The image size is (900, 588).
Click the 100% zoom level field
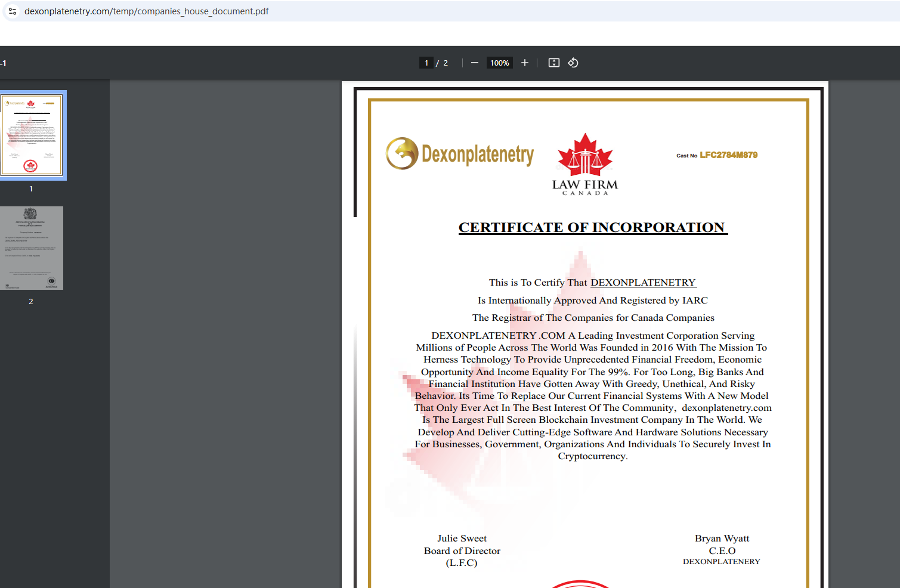pos(499,63)
